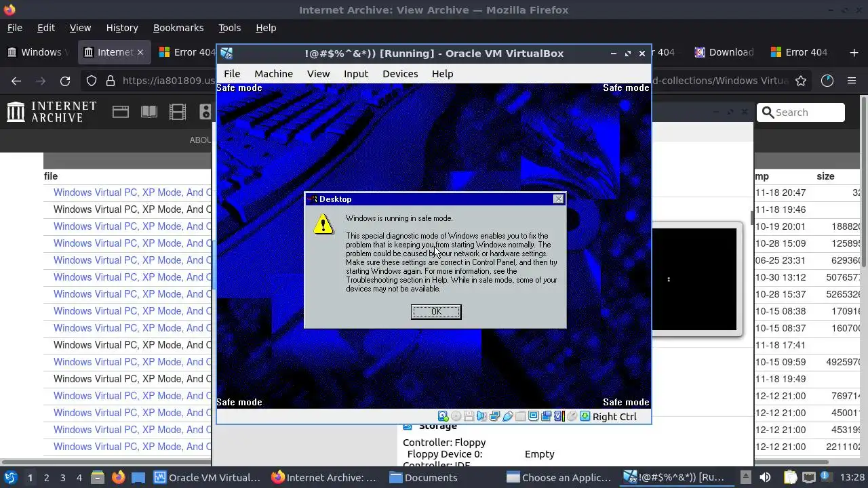Open VirtualBox File menu
Image resolution: width=868 pixels, height=488 pixels.
pos(232,74)
